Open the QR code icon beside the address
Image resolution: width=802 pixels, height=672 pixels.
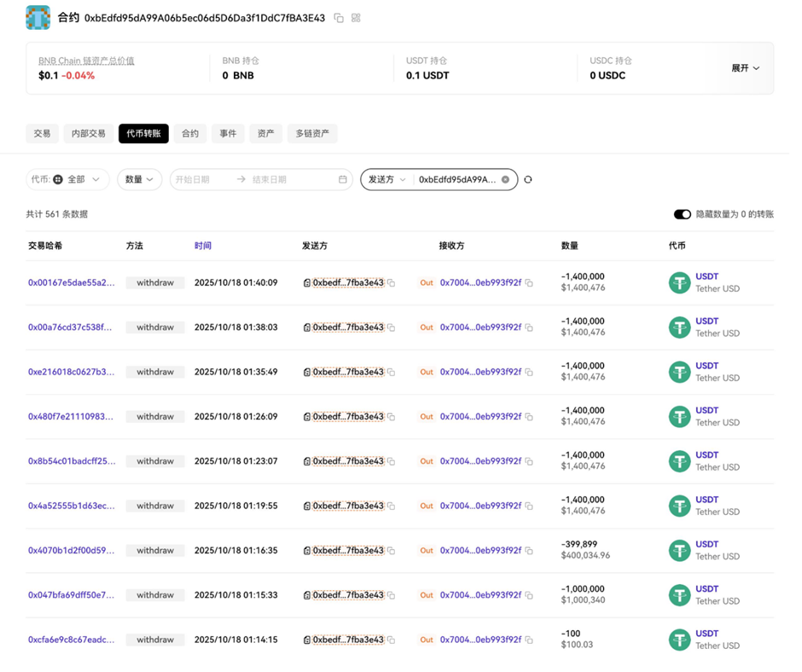pos(356,18)
